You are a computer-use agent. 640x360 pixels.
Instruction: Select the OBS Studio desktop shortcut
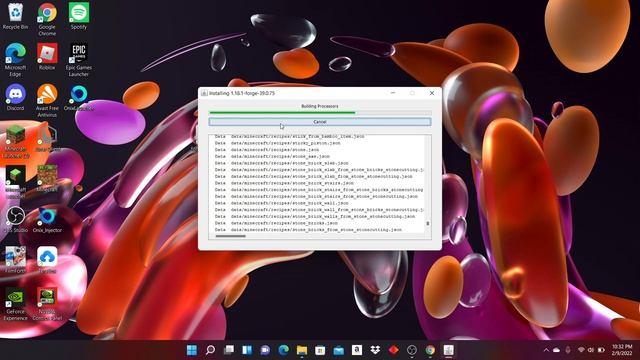(15, 220)
